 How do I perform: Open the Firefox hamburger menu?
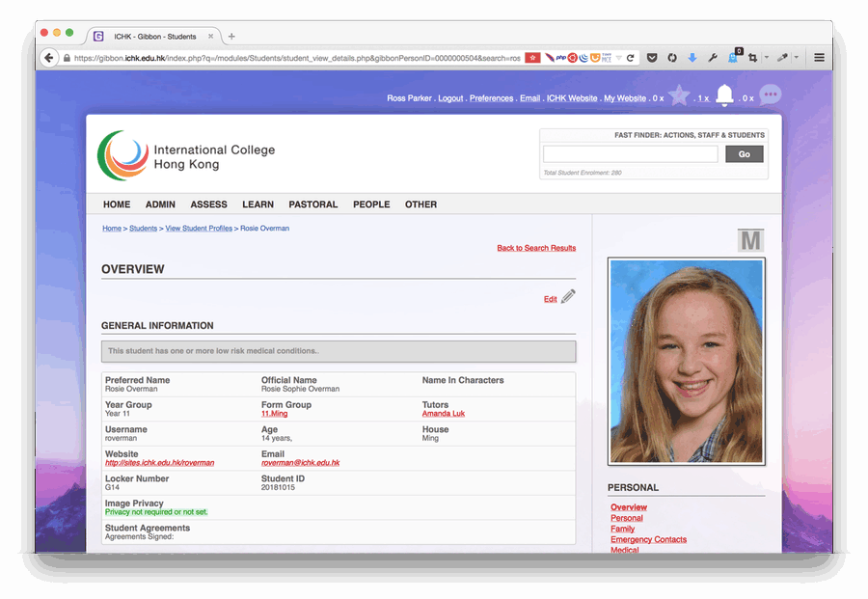[819, 58]
